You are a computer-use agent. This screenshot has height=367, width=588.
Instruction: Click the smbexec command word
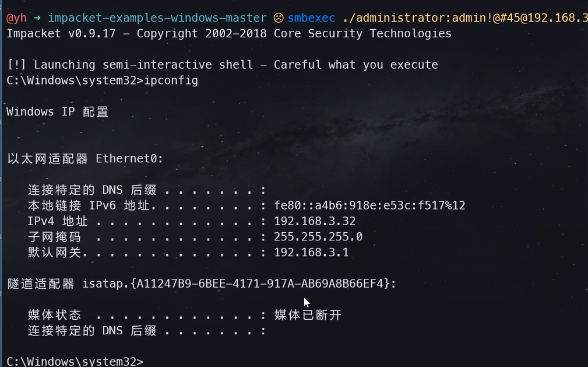311,18
